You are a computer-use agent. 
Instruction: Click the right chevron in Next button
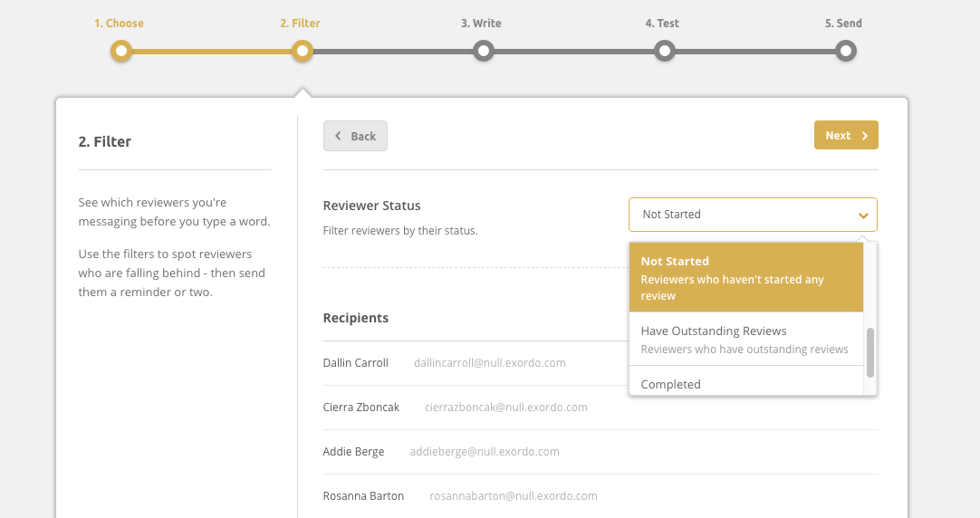(x=865, y=136)
